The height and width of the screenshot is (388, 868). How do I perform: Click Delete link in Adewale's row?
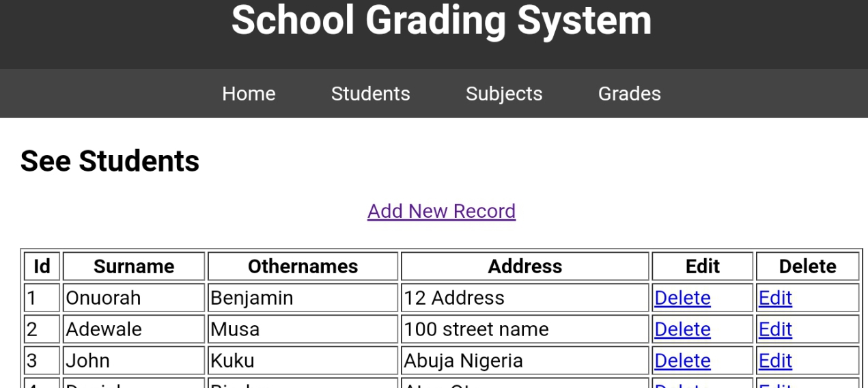pos(682,329)
